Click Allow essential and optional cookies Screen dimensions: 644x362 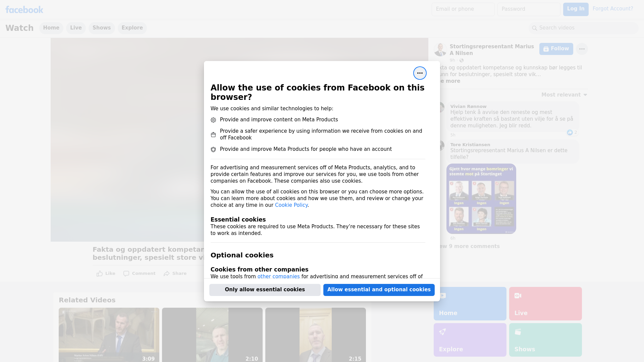(379, 290)
